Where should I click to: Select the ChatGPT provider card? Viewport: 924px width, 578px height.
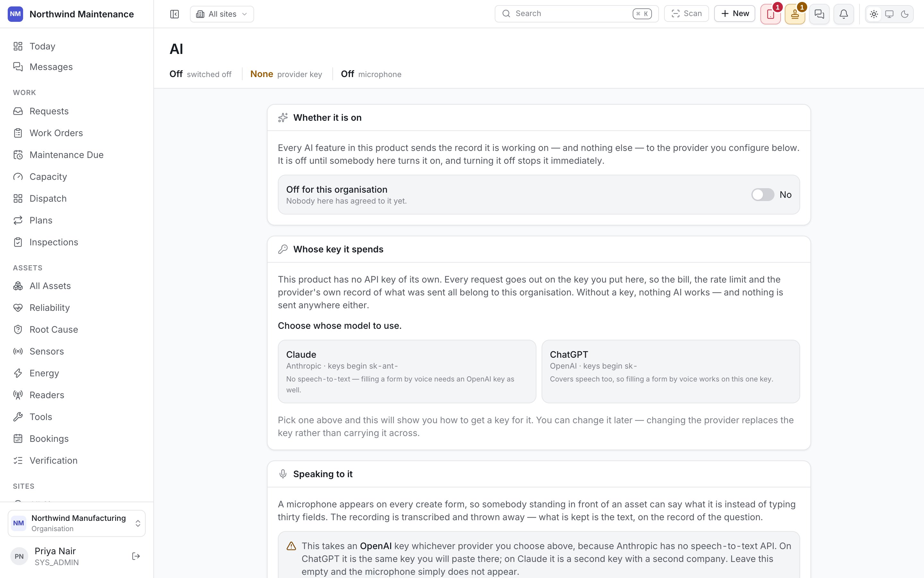pos(671,371)
